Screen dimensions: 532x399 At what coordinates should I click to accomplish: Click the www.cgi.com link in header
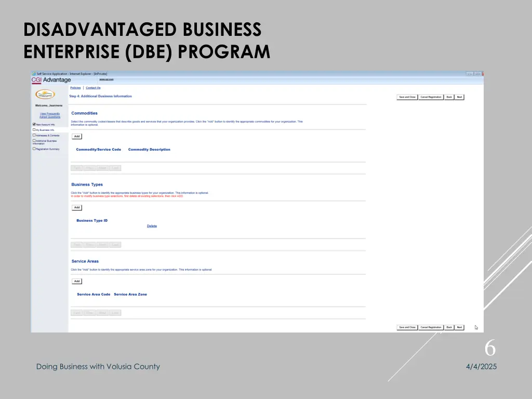tap(107, 79)
